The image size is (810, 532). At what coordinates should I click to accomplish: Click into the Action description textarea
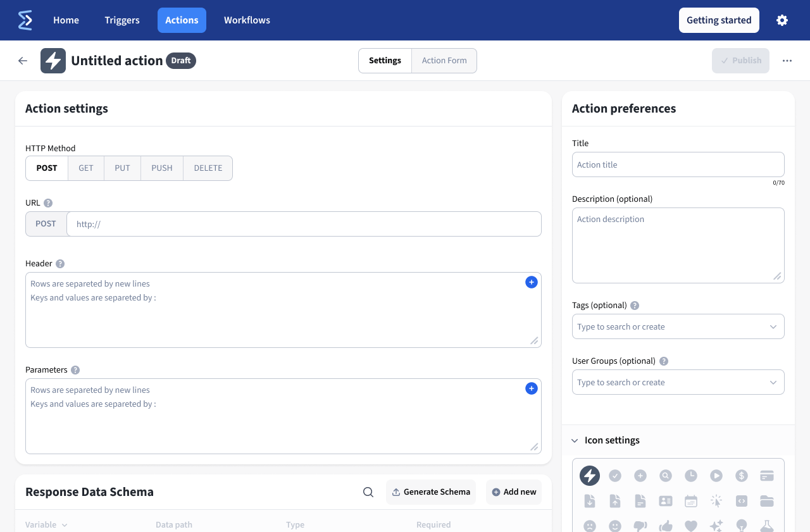click(x=678, y=245)
